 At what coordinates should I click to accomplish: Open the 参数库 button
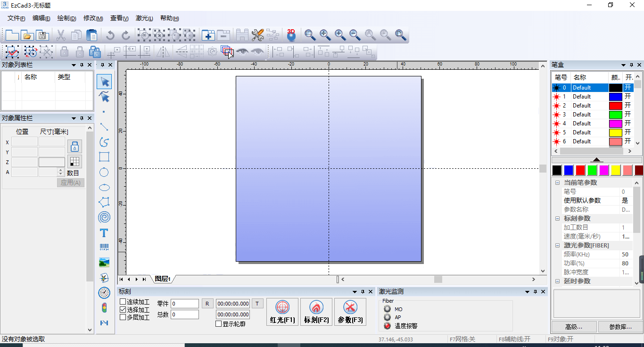pyautogui.click(x=620, y=327)
